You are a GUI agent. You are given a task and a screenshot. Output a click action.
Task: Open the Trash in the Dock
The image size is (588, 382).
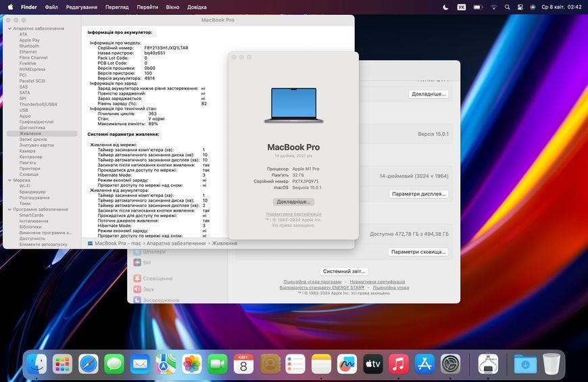coord(552,364)
